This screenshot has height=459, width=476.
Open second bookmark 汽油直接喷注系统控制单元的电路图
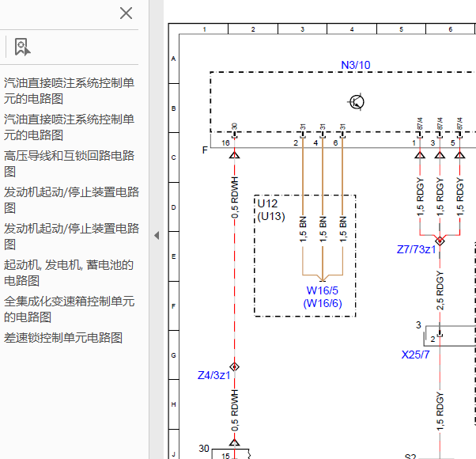69,127
